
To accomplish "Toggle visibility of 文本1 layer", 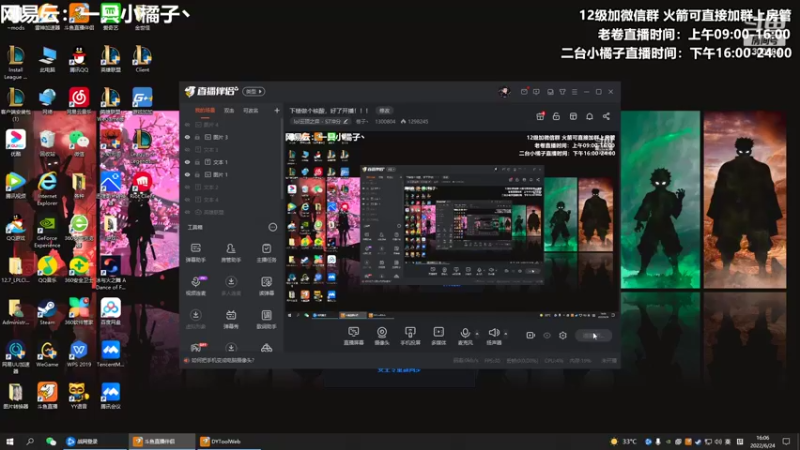I will [187, 162].
